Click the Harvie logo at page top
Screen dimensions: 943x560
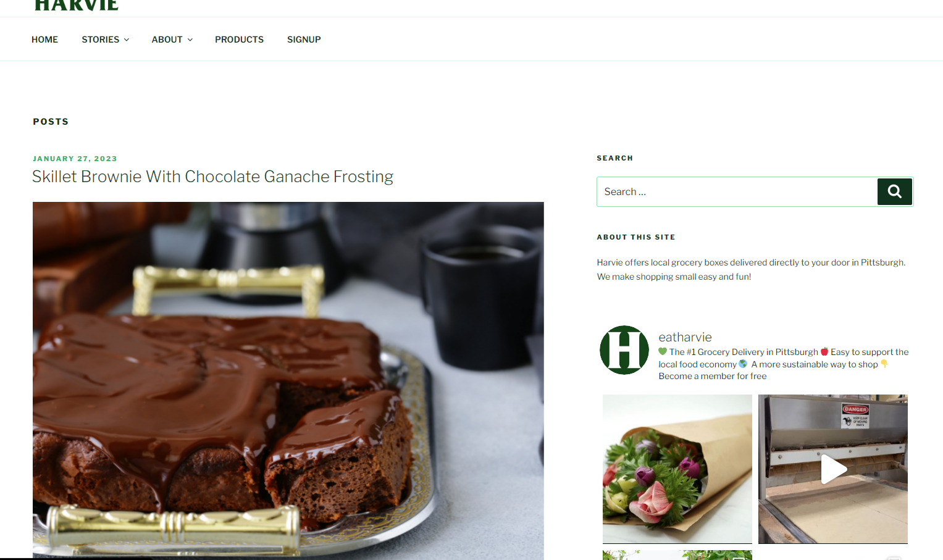[x=77, y=6]
